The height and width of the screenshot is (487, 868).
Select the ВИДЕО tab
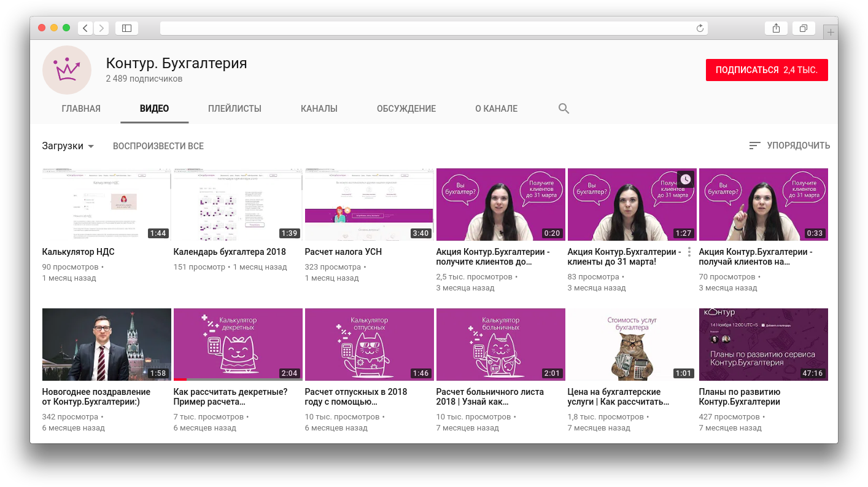(x=155, y=109)
